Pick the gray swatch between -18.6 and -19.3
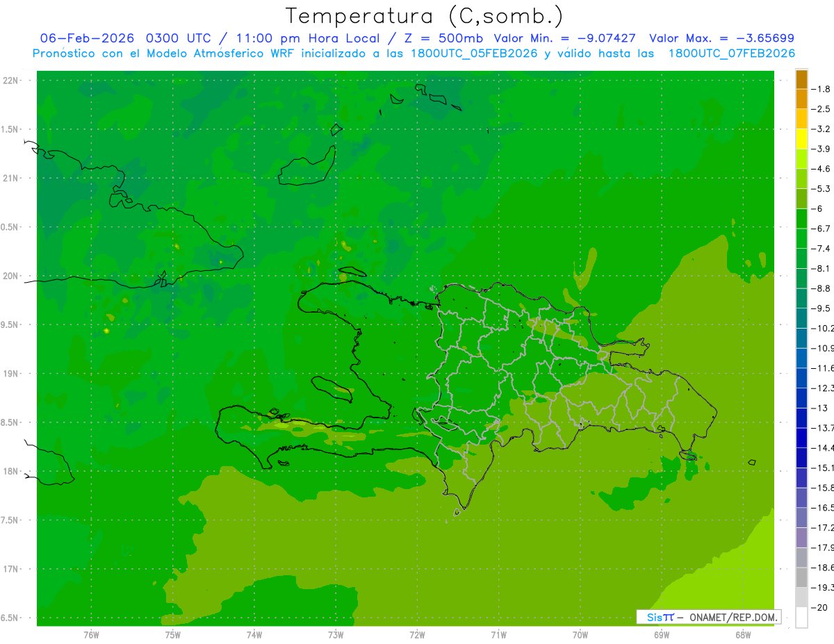 (x=801, y=578)
